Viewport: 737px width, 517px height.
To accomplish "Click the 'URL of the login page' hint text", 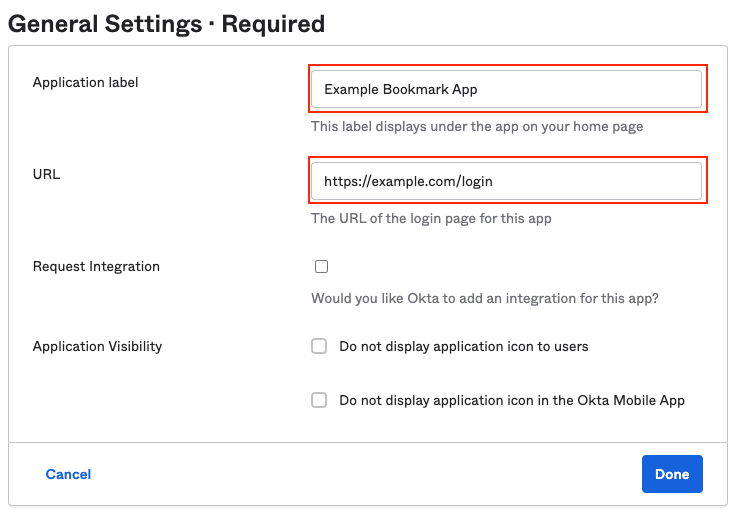I will [x=431, y=218].
